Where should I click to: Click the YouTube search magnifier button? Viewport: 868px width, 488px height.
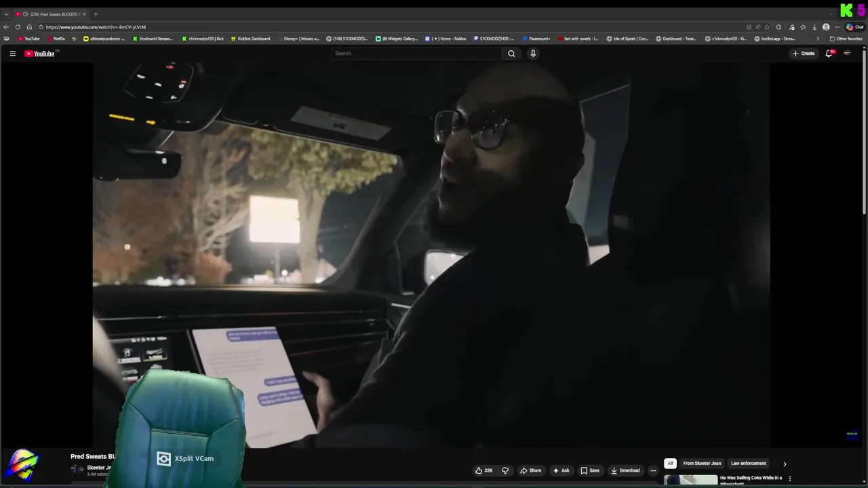point(511,54)
